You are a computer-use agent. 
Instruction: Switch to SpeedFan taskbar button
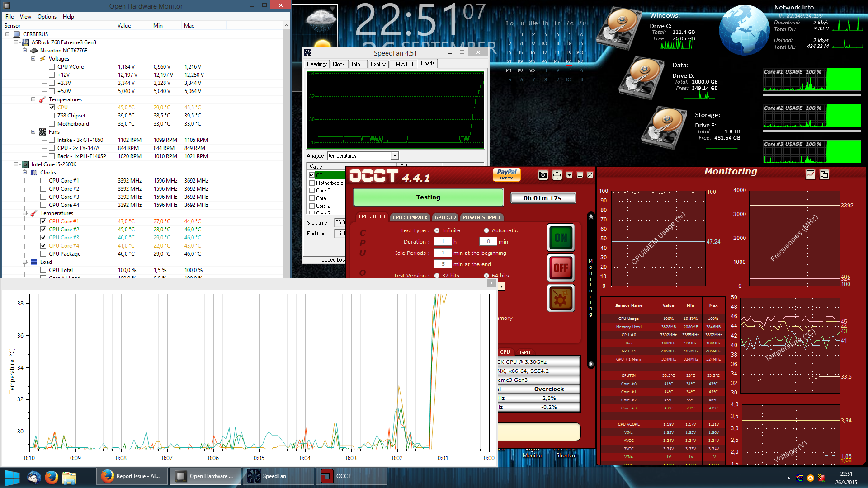tap(278, 476)
